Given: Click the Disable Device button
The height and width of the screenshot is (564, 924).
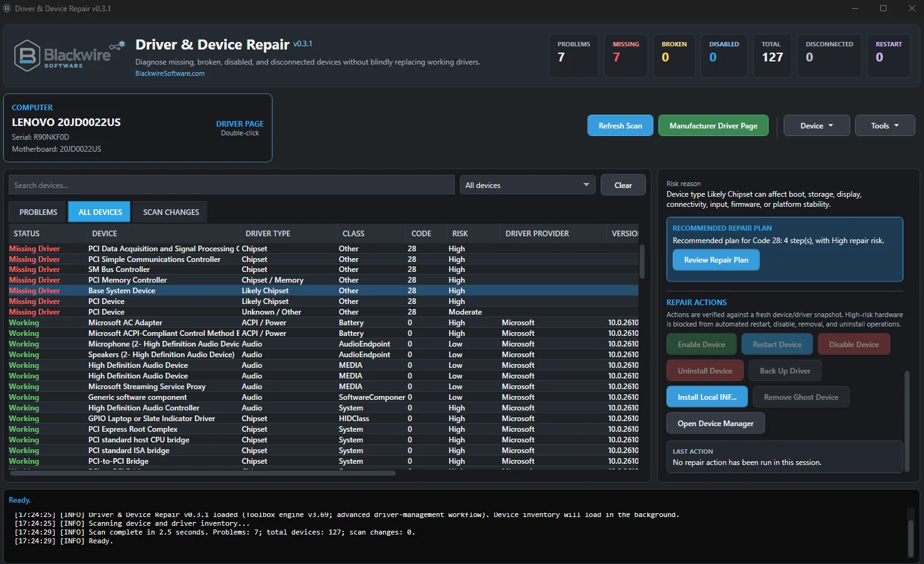Looking at the screenshot, I should (x=854, y=344).
